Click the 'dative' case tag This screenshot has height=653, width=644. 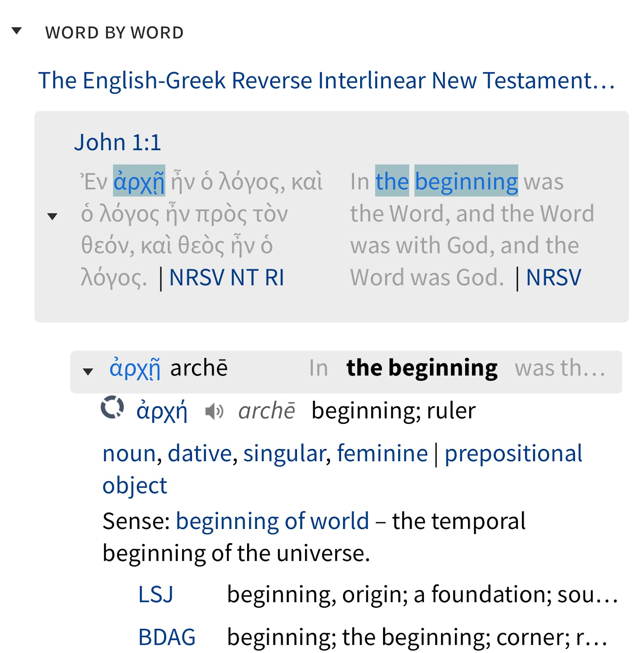(x=200, y=453)
